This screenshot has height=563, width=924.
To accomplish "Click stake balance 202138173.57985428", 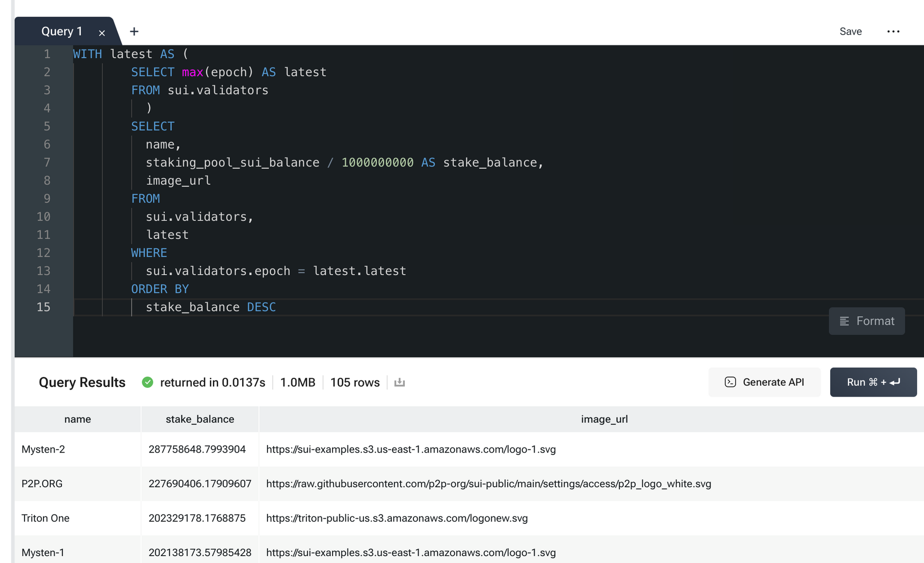I will [200, 552].
